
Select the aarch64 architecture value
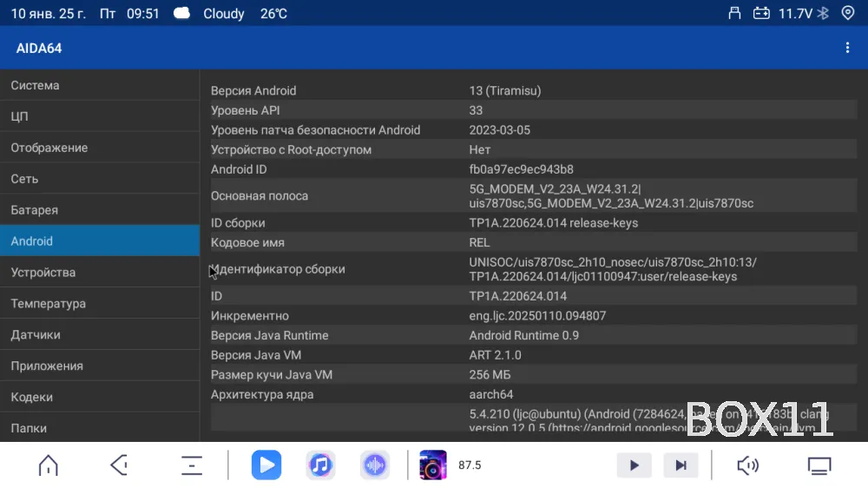click(491, 394)
